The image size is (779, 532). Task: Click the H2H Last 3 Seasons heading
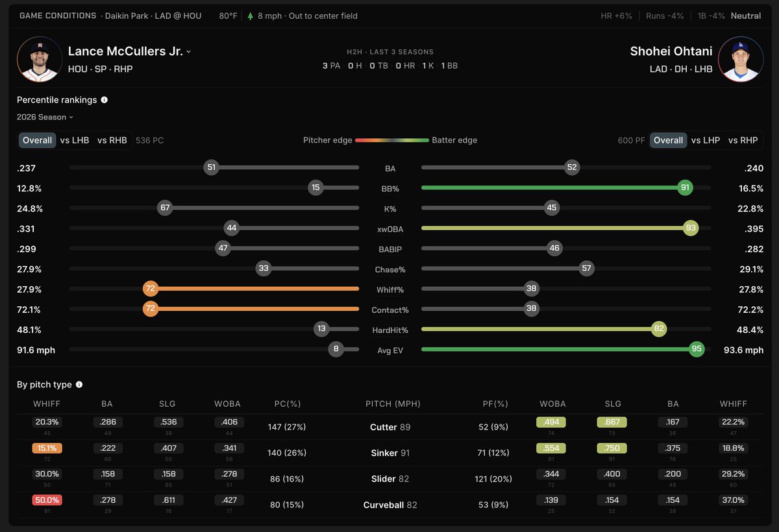390,52
